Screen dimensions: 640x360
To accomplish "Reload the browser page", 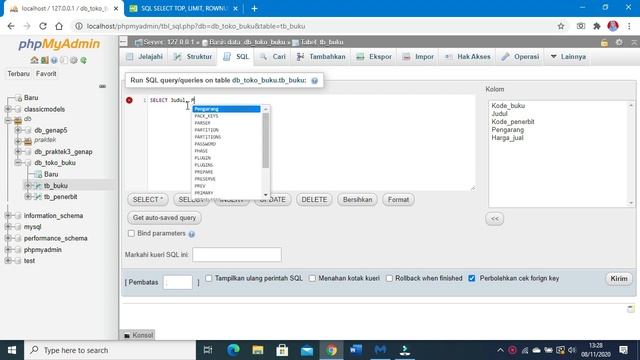I will pos(43,26).
